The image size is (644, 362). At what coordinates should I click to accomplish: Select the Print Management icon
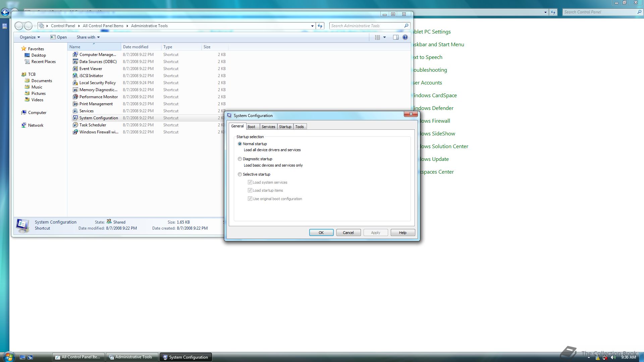coord(75,104)
